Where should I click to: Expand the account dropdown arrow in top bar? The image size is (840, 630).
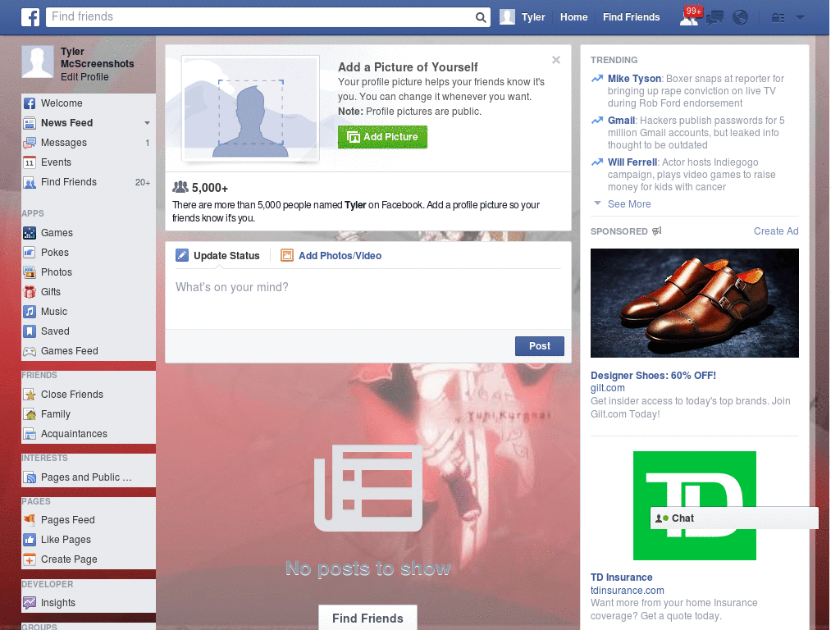click(801, 18)
